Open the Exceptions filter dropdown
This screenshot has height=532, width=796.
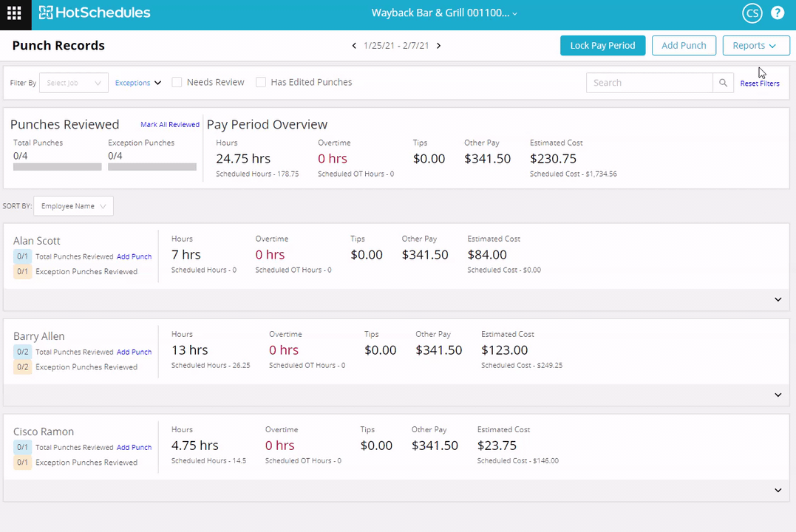[x=138, y=83]
